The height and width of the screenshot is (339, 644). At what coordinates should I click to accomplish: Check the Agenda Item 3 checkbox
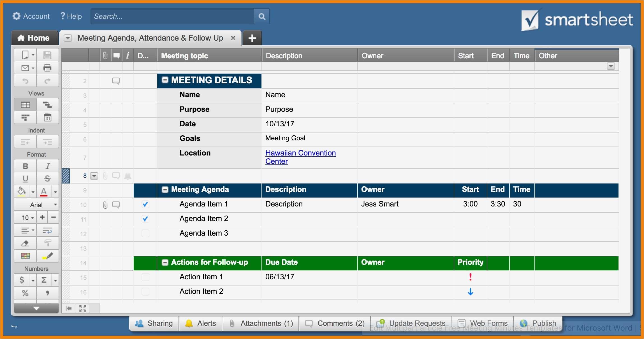click(x=145, y=233)
